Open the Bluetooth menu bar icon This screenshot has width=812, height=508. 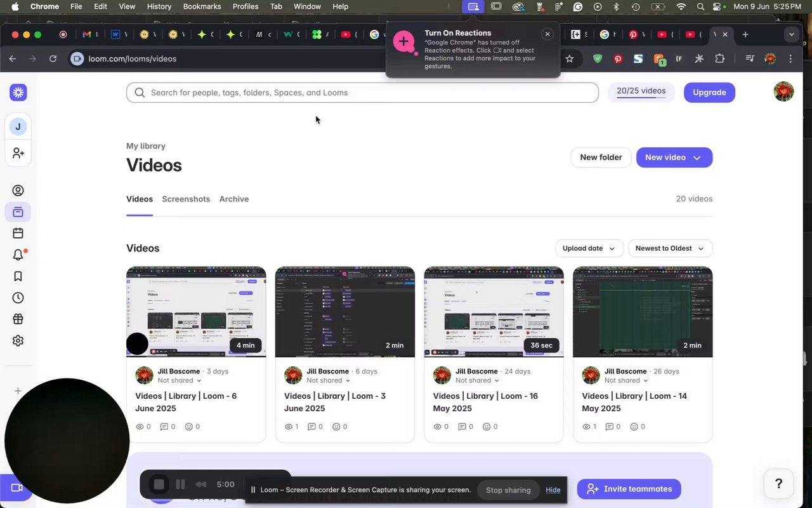click(x=616, y=6)
